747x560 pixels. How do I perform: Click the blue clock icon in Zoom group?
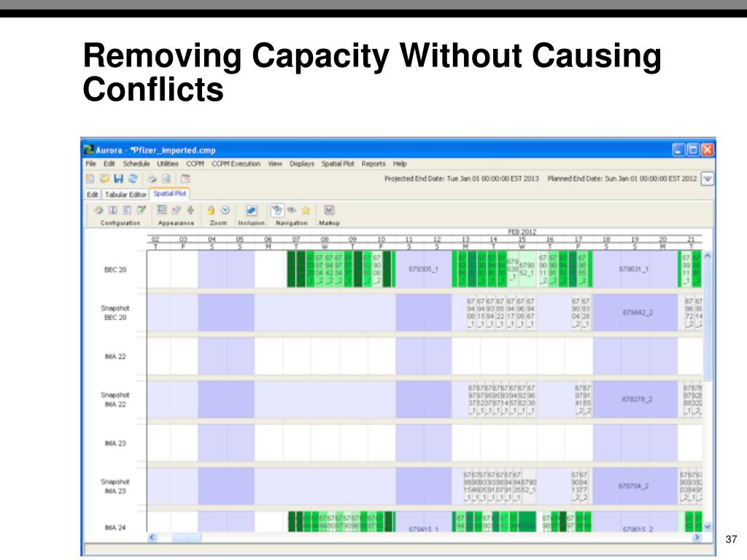pyautogui.click(x=225, y=210)
